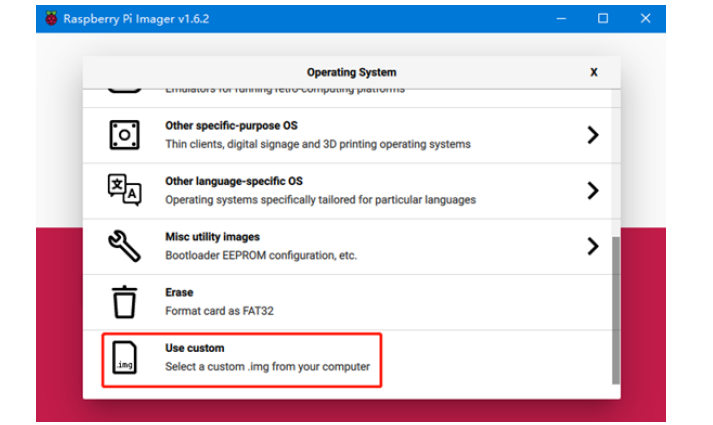Expand Misc utility images chevron
713x425 pixels.
[x=592, y=246]
